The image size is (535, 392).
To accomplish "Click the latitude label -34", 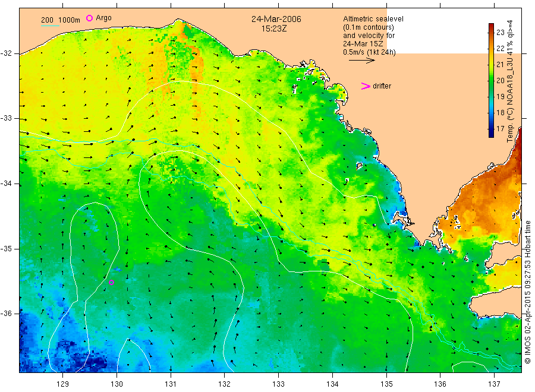I will coord(6,184).
